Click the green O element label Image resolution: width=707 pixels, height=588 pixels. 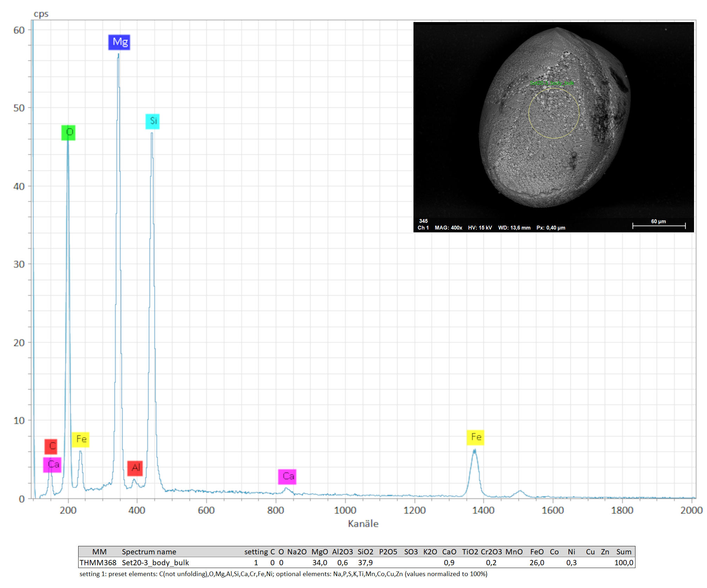[68, 132]
